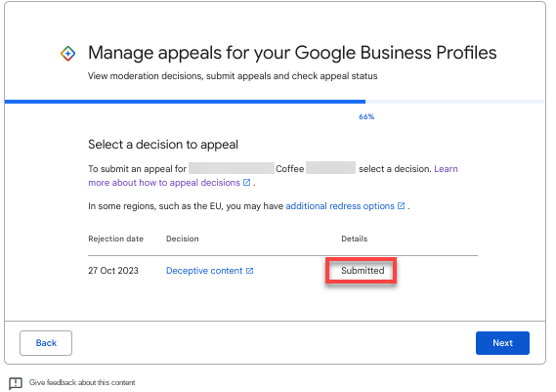Click the Decision column header
Viewport: 556px width, 392px height.
pyautogui.click(x=183, y=239)
